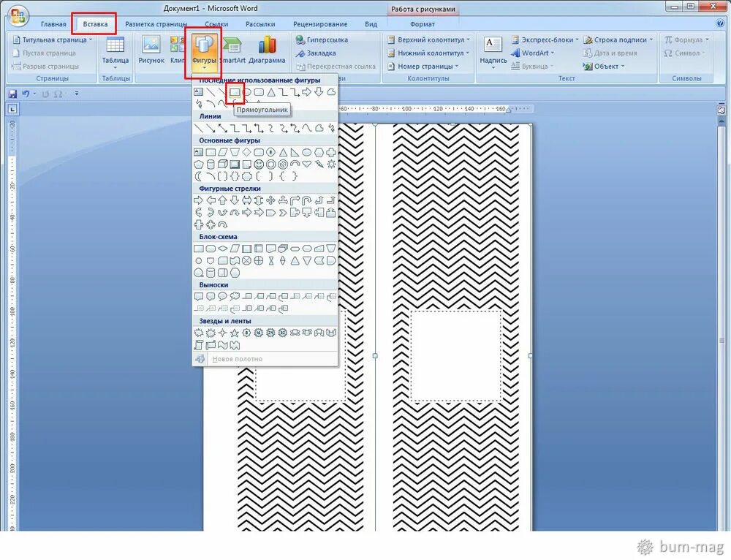Select the cylinder (can) basic shape

pyautogui.click(x=211, y=164)
